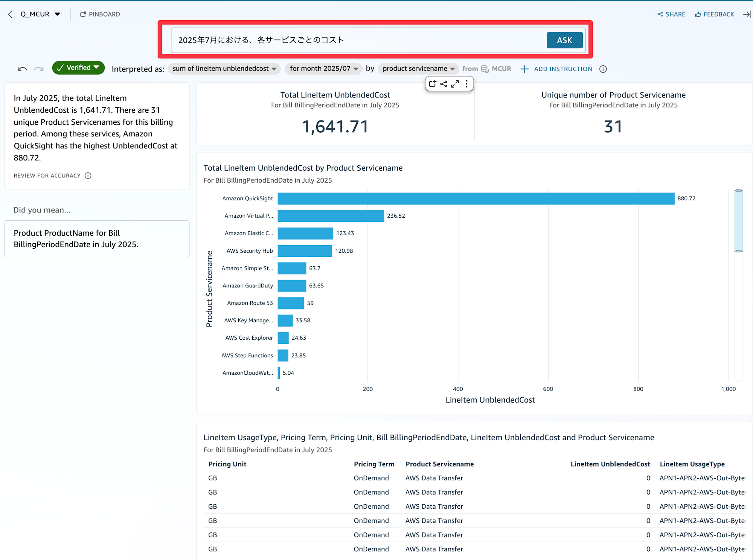Open the Feedback option
Viewport: 753px width, 560px height.
tap(715, 14)
